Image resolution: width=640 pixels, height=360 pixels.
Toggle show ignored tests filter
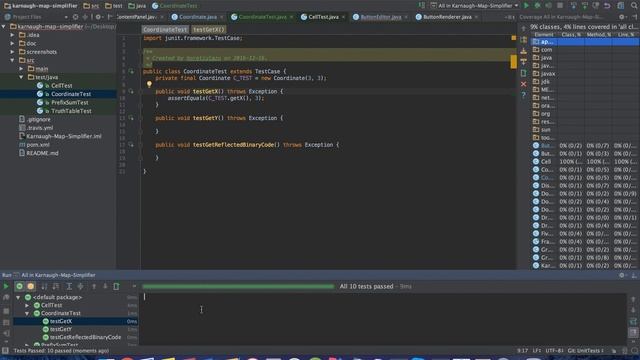pos(31,287)
